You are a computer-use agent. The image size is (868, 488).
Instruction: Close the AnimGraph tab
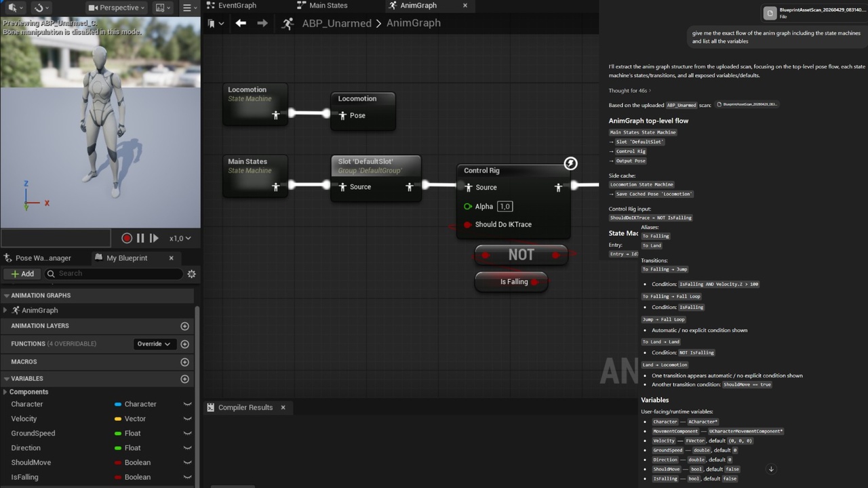point(465,5)
